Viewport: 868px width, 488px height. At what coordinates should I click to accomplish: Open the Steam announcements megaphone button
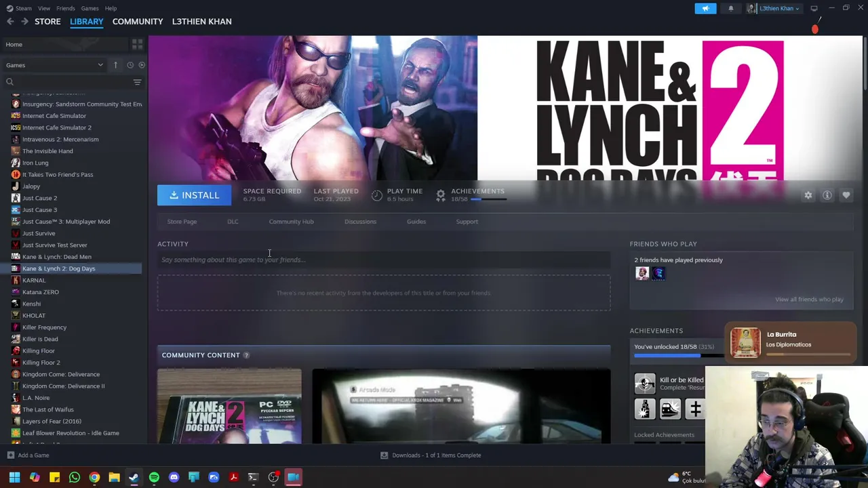tap(705, 8)
